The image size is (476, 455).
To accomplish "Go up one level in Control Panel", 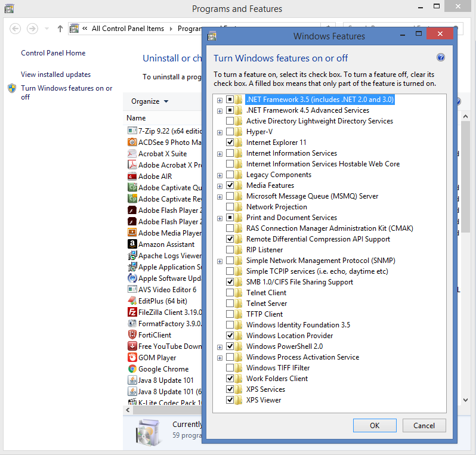I will click(60, 29).
